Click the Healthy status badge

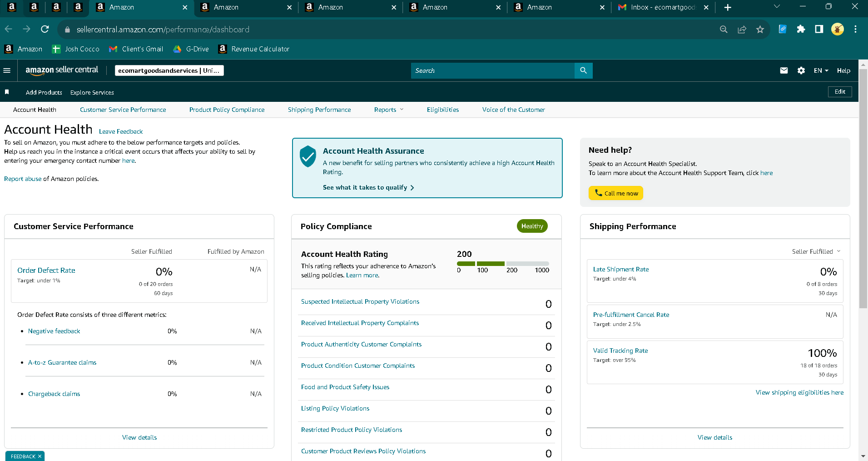(x=532, y=226)
